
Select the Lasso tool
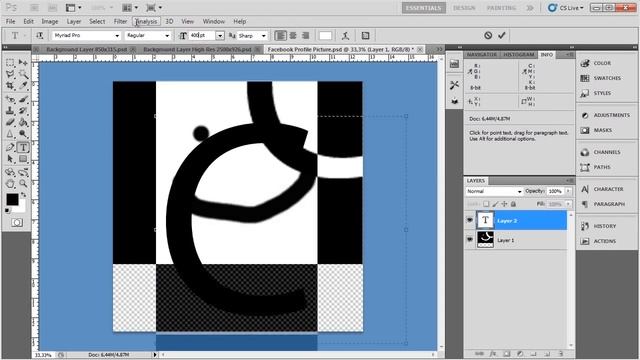click(x=10, y=74)
